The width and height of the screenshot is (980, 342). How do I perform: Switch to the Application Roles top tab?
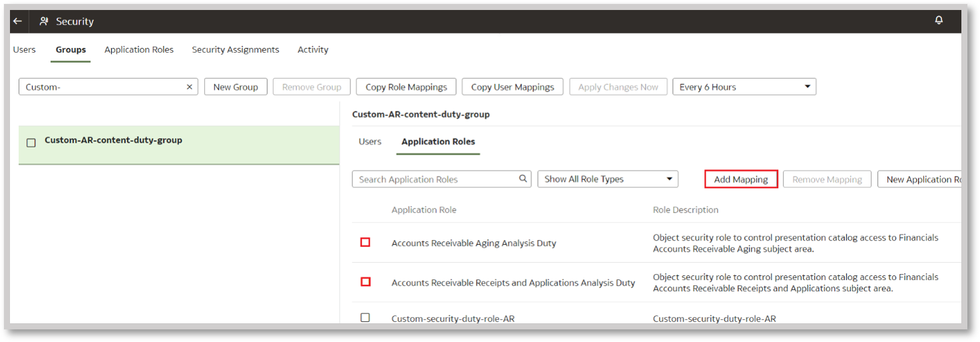[x=138, y=50]
